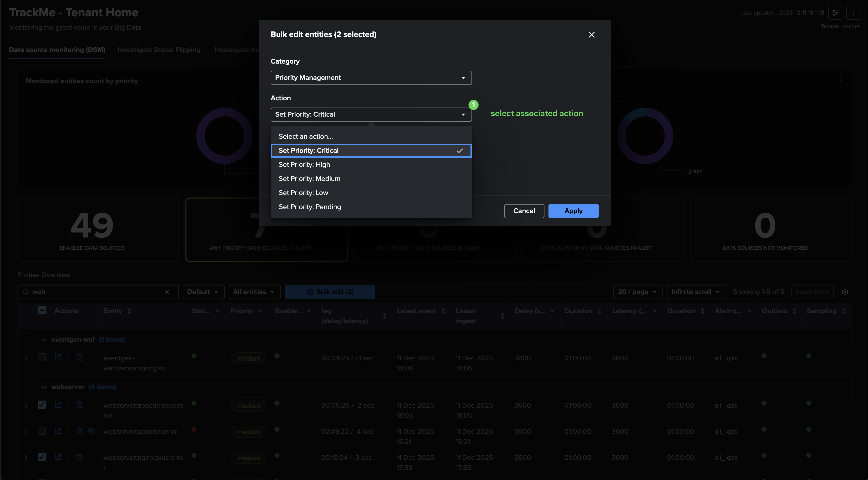This screenshot has height=480, width=868.
Task: Clear the web search field X
Action: click(167, 292)
